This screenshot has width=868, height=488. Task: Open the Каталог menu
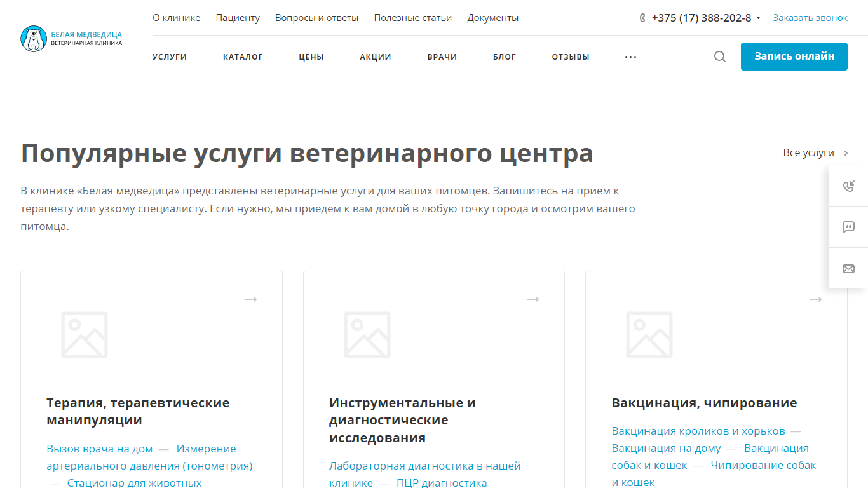243,57
